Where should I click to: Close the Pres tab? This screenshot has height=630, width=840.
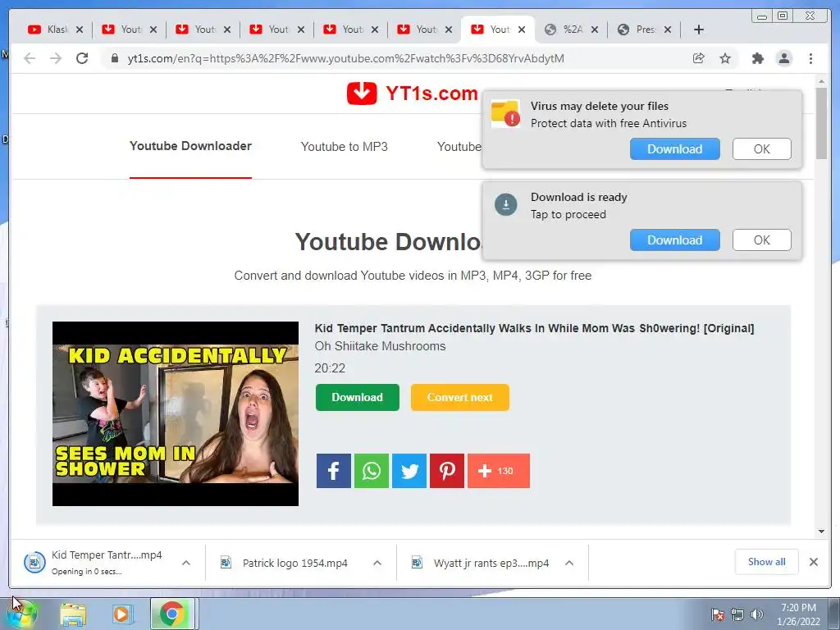(668, 30)
